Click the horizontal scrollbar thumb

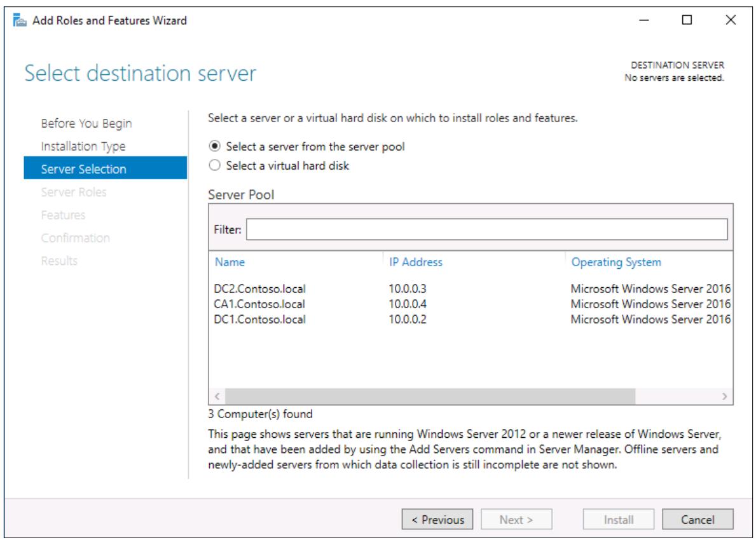click(430, 396)
